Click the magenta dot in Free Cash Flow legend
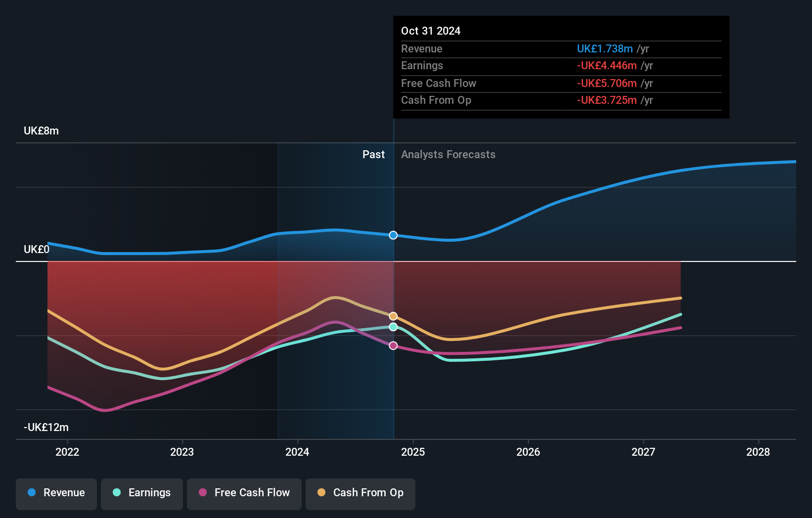812x518 pixels. [202, 493]
